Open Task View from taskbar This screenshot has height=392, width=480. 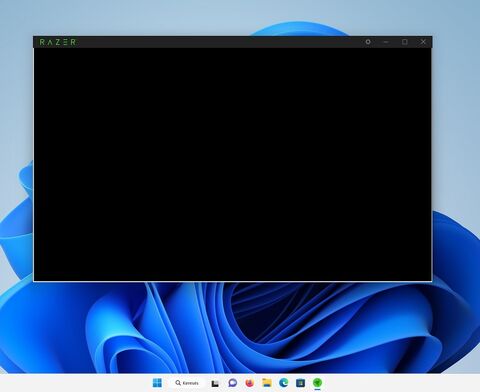(x=215, y=383)
